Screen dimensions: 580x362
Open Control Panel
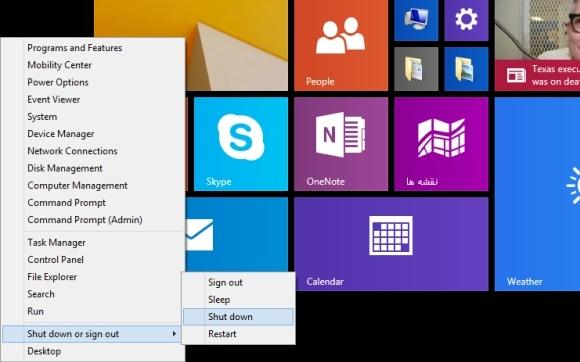tap(55, 260)
